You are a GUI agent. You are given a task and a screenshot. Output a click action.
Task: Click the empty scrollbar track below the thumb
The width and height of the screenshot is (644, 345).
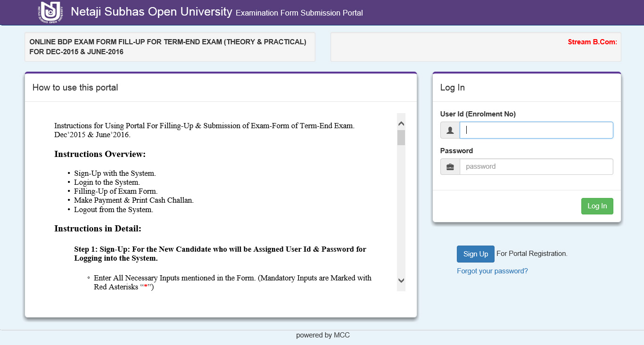tap(401, 212)
